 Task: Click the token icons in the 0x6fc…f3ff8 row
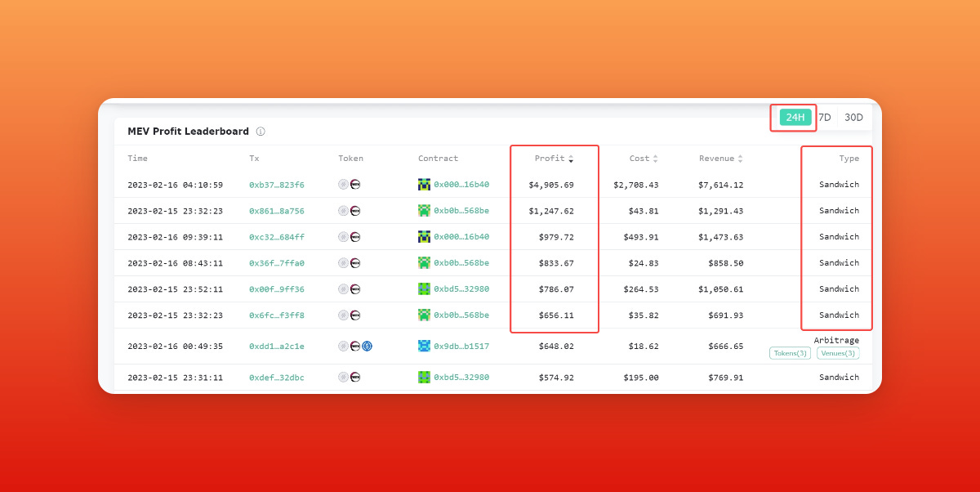[350, 315]
